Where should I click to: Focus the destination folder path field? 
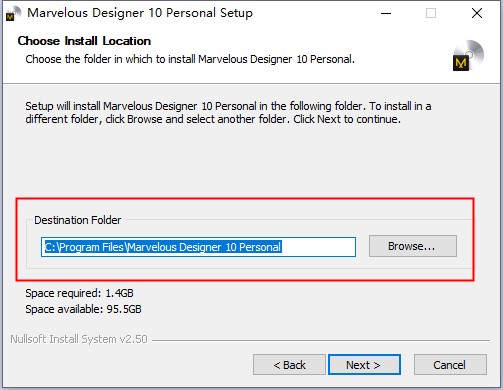(198, 247)
